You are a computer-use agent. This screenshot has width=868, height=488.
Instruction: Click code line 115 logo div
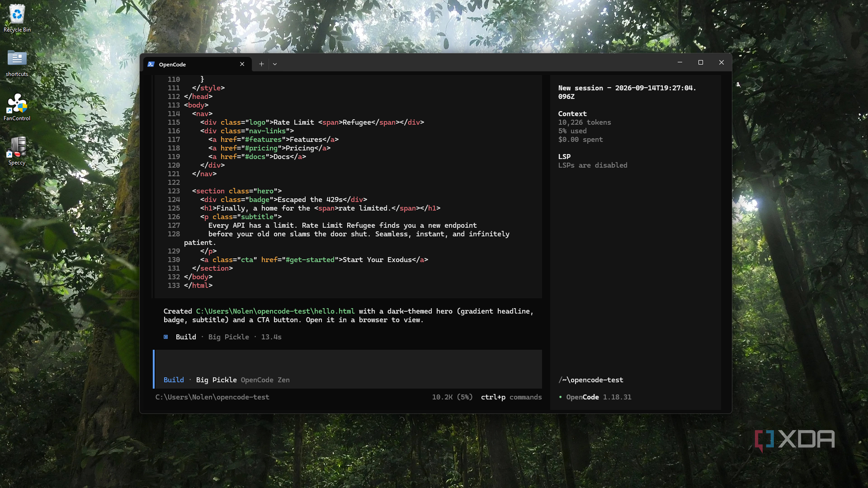(x=312, y=123)
